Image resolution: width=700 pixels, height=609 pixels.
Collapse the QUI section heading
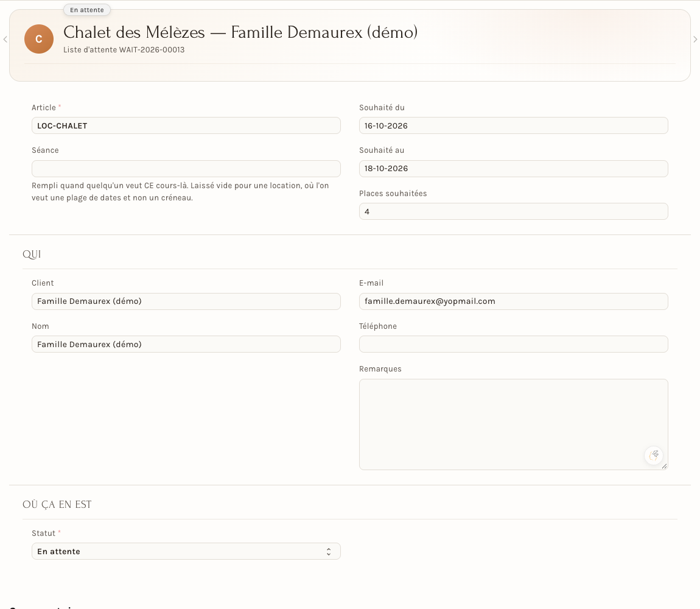click(x=32, y=254)
